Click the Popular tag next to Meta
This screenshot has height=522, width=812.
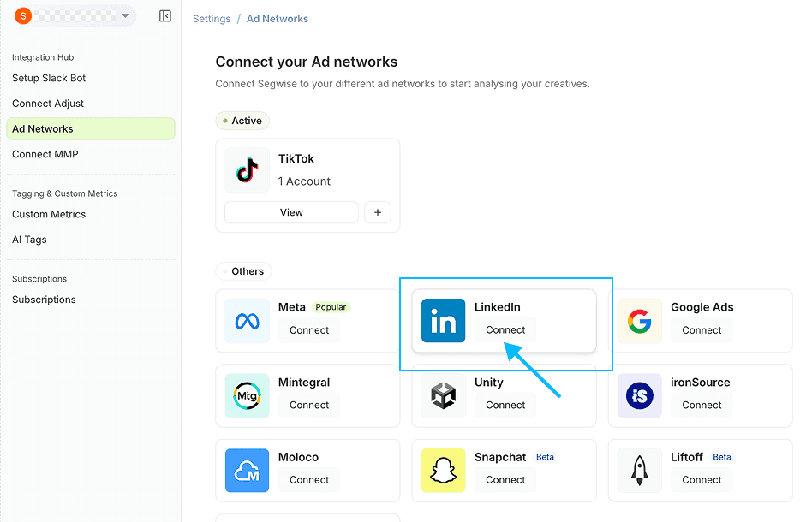pos(331,307)
